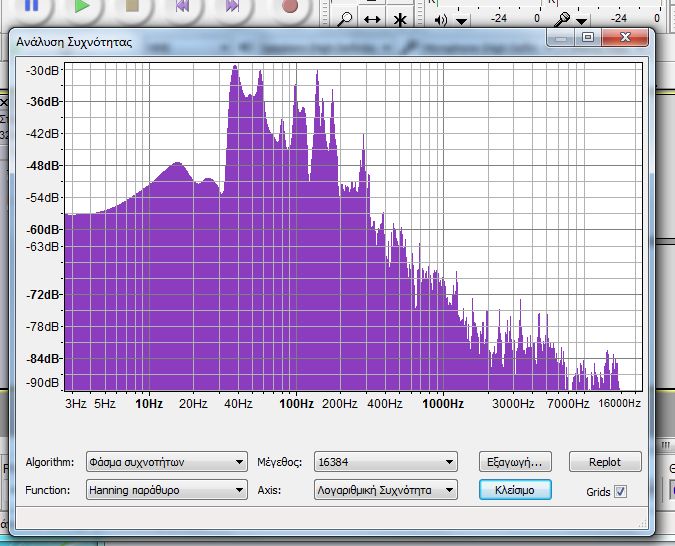Click the Replot button
The width and height of the screenshot is (675, 546).
coord(605,462)
